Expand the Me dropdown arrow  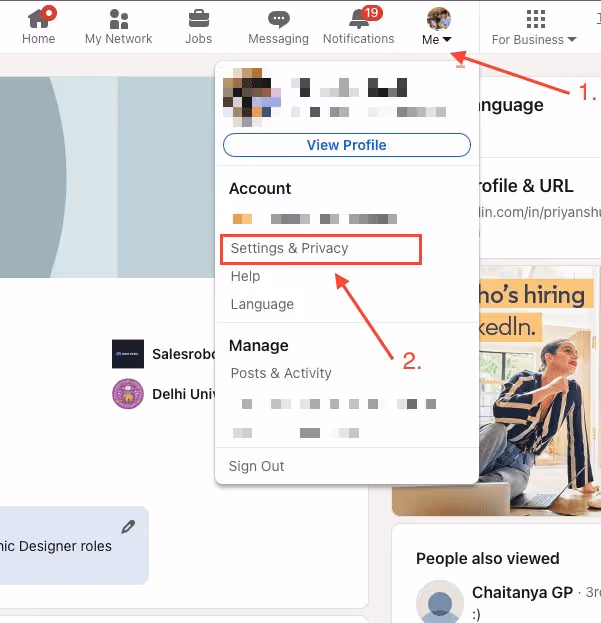[x=447, y=39]
